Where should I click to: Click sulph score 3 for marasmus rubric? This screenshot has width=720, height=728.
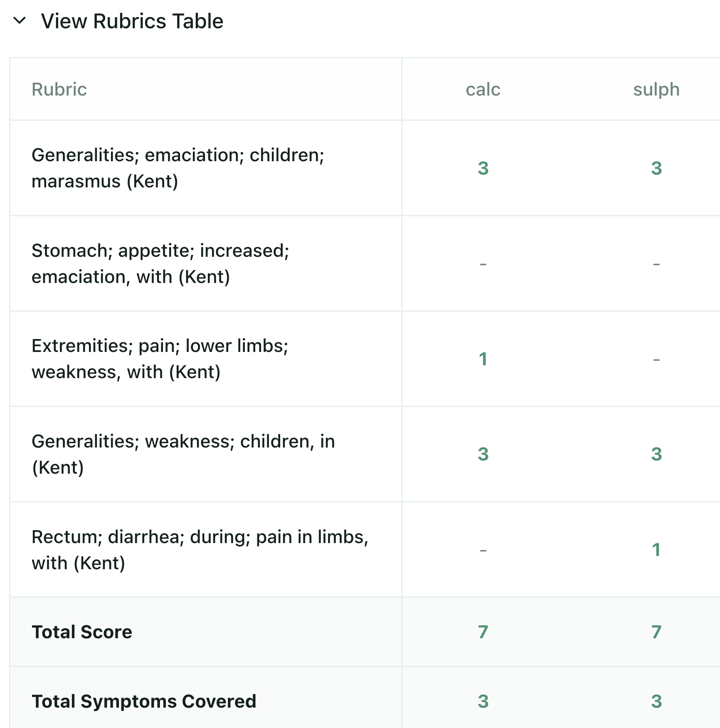(x=656, y=168)
